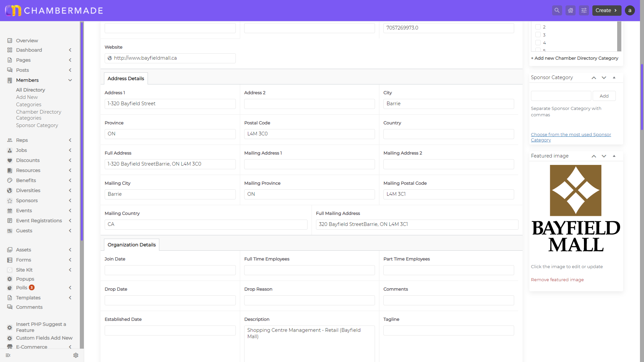Open Categories under Members
This screenshot has height=362, width=644.
point(29,105)
